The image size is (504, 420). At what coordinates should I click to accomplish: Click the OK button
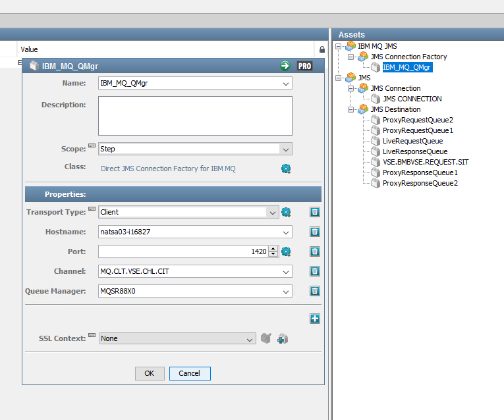click(x=150, y=373)
